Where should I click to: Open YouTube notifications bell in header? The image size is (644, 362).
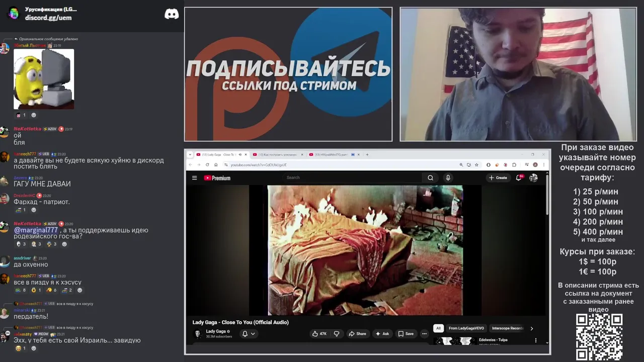(x=519, y=177)
